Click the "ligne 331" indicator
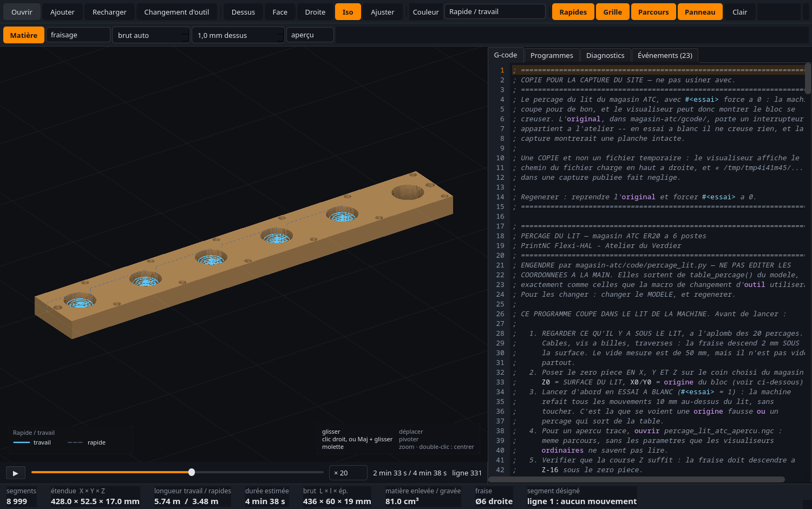The image size is (812, 509). click(x=467, y=473)
